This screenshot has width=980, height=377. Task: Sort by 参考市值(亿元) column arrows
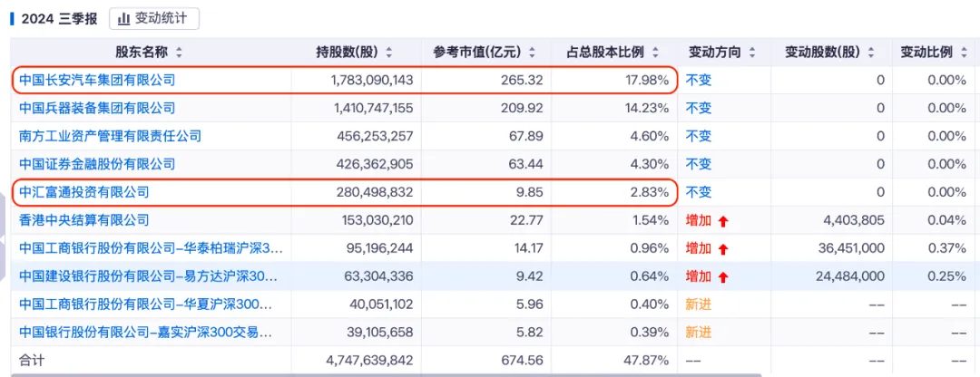[x=532, y=53]
